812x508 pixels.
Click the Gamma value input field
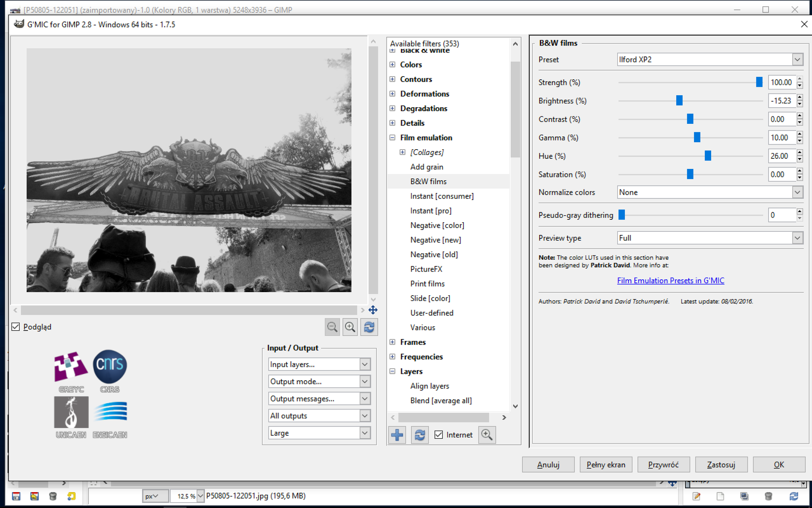pos(782,138)
